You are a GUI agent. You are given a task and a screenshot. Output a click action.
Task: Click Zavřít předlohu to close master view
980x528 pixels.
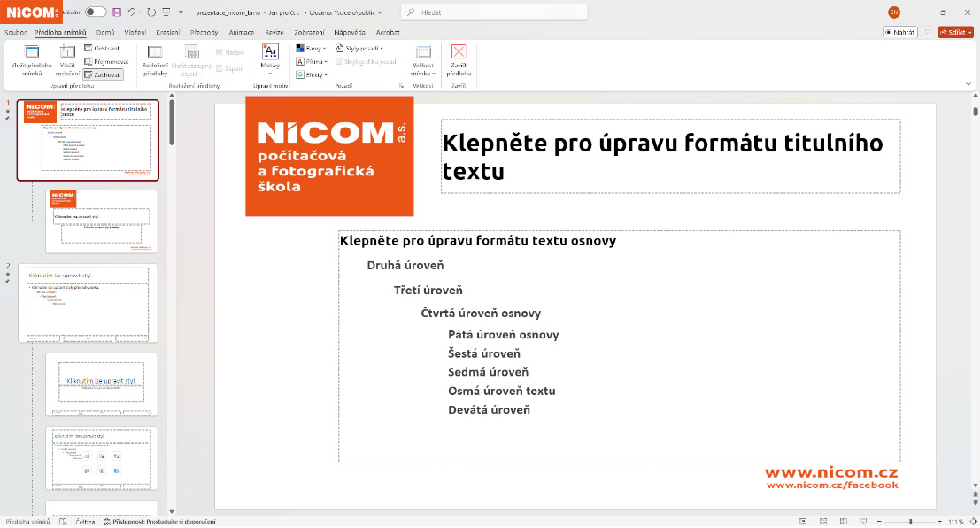pos(459,52)
